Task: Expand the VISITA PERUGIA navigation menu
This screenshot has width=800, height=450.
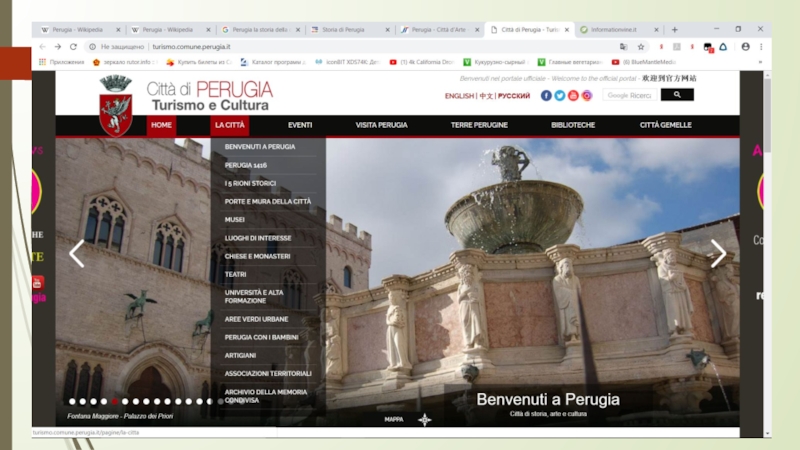Action: pos(381,126)
